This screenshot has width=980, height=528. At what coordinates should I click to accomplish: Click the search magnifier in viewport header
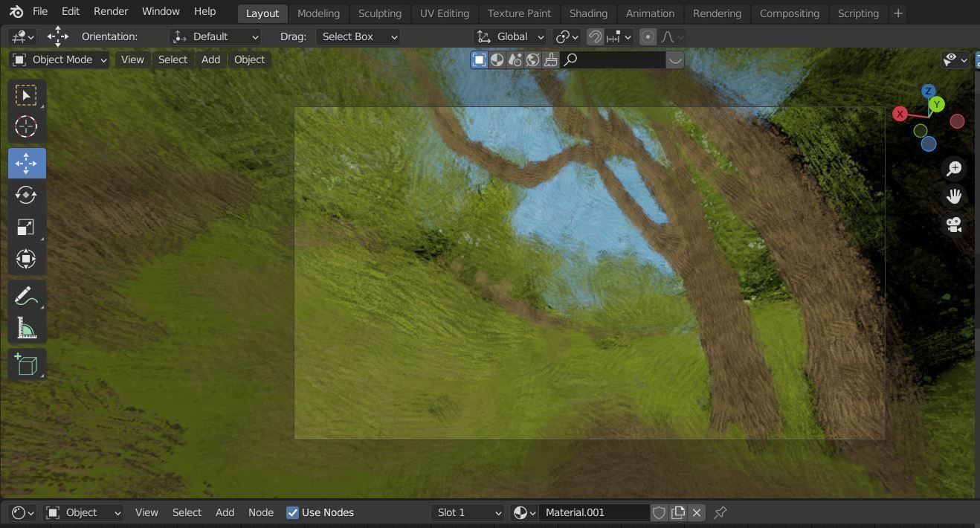571,60
